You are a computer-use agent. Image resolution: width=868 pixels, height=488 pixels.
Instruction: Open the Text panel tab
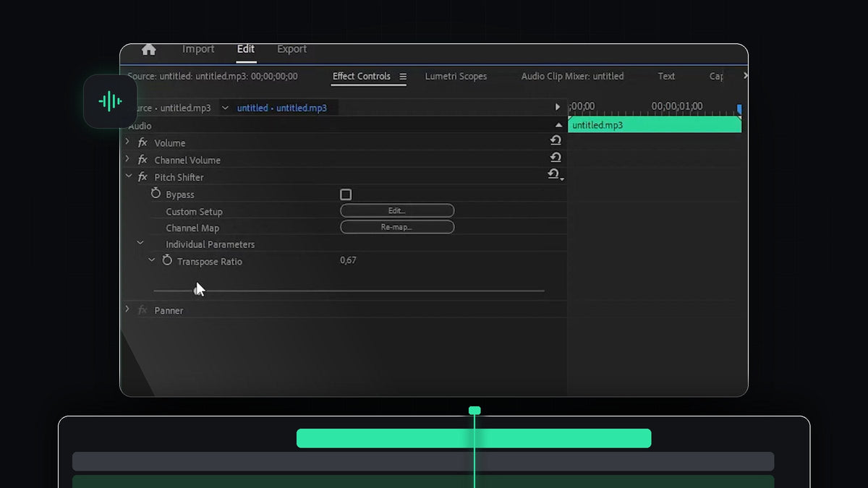pyautogui.click(x=666, y=76)
